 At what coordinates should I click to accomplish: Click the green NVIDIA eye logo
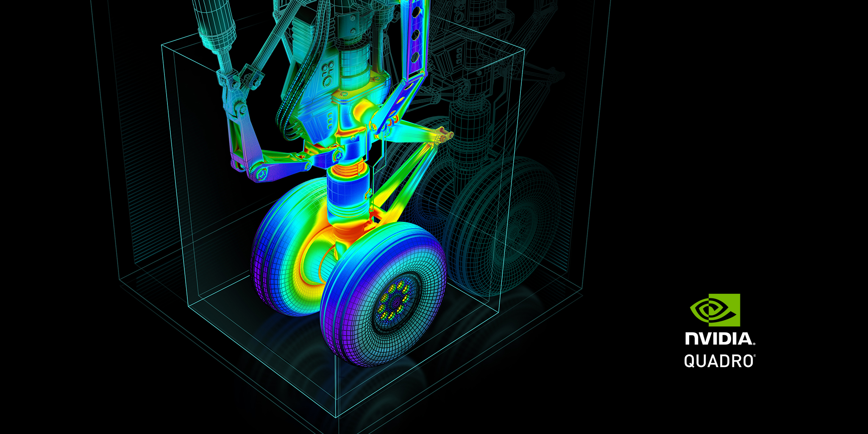[715, 310]
